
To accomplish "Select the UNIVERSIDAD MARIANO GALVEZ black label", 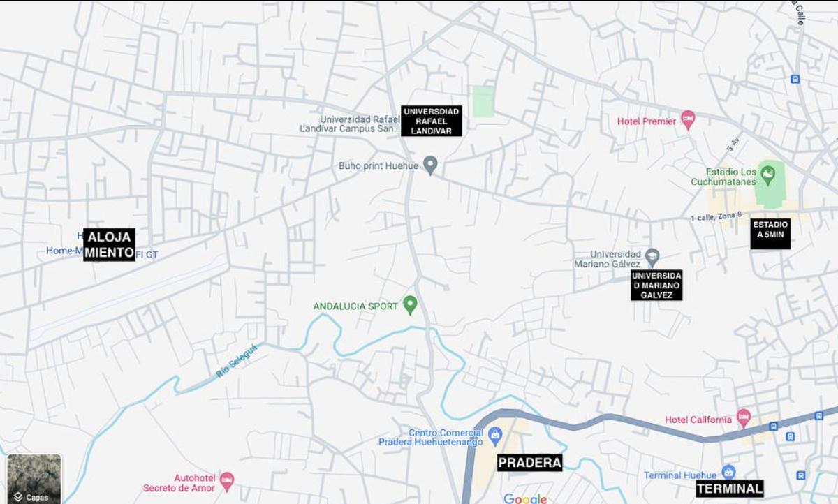I will pyautogui.click(x=656, y=286).
